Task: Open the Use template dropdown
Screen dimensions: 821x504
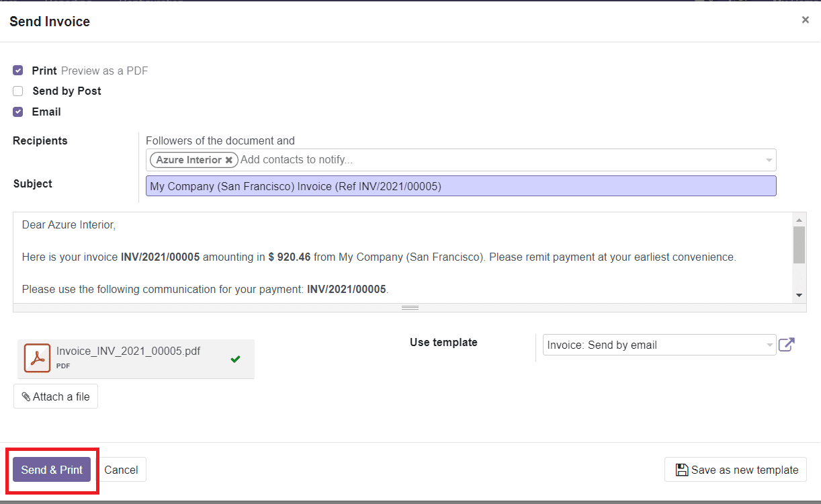Action: pos(770,345)
